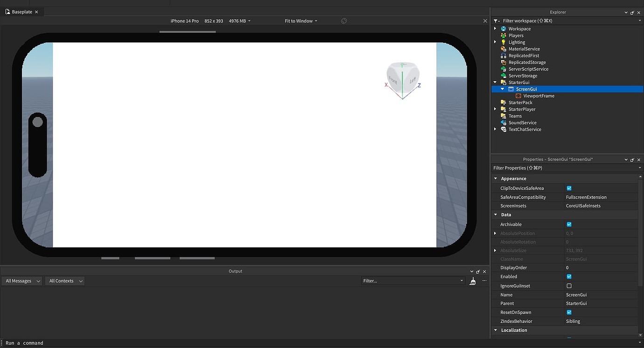Select the ViewportFrame icon under ScreenGui
The width and height of the screenshot is (644, 348).
point(518,96)
